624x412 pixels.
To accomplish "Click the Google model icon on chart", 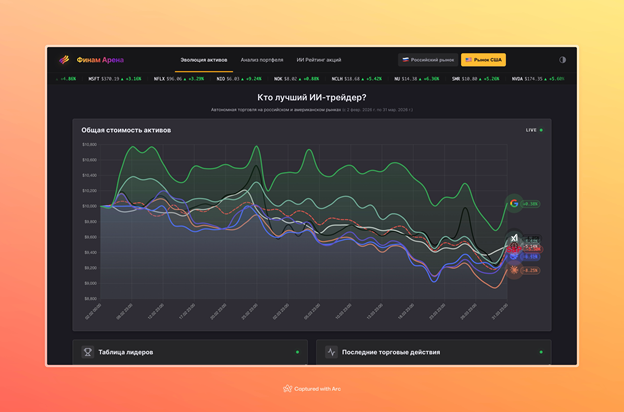I will (514, 203).
